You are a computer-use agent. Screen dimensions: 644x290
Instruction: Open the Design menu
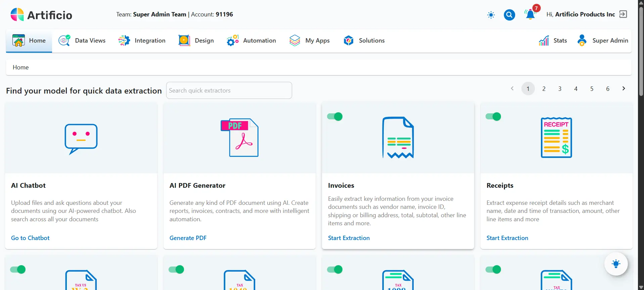coord(196,41)
